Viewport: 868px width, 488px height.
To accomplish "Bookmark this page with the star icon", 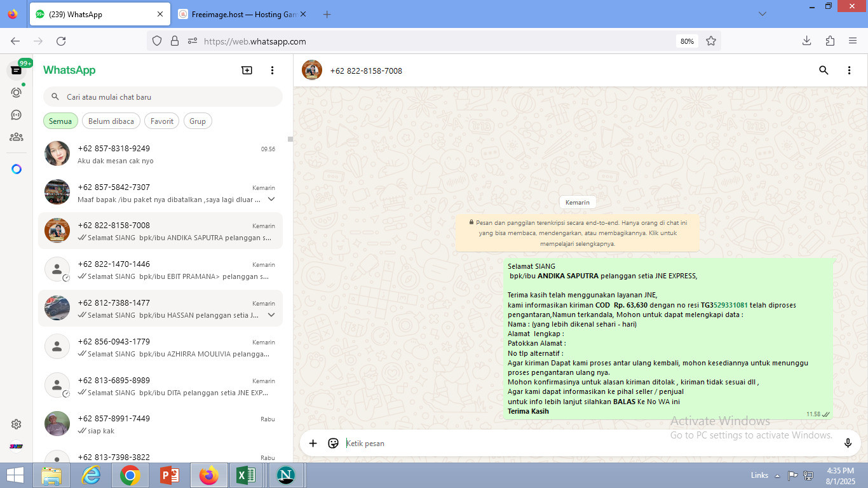I will click(x=711, y=41).
